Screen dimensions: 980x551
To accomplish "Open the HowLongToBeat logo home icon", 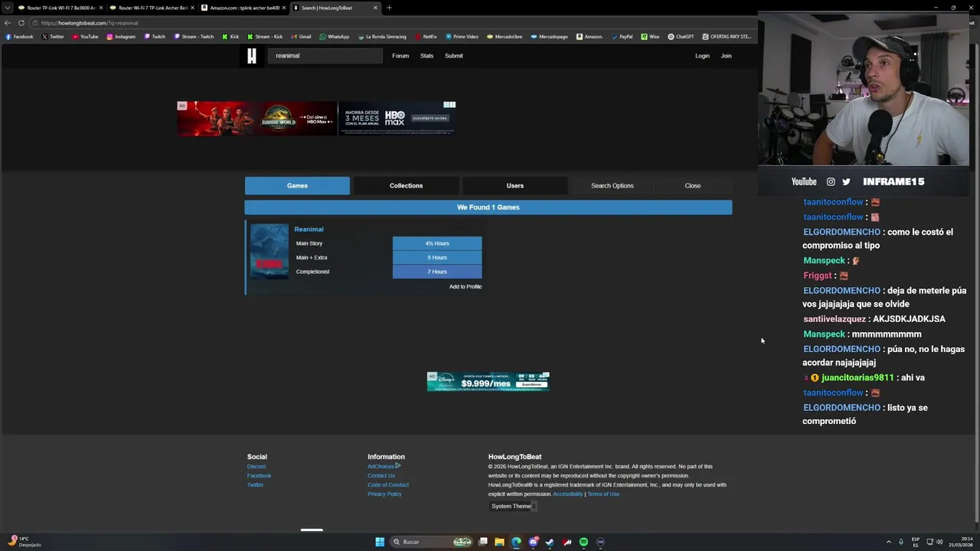I will tap(252, 55).
